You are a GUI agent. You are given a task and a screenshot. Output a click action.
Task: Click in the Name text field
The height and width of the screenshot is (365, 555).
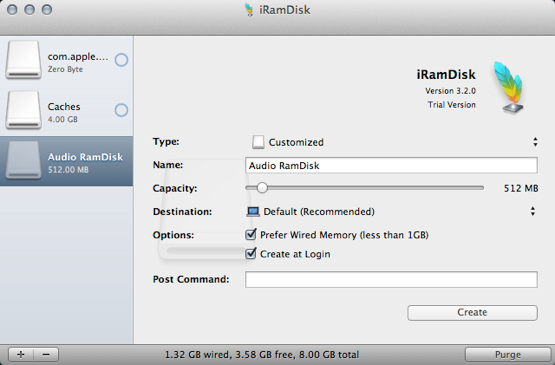click(391, 165)
